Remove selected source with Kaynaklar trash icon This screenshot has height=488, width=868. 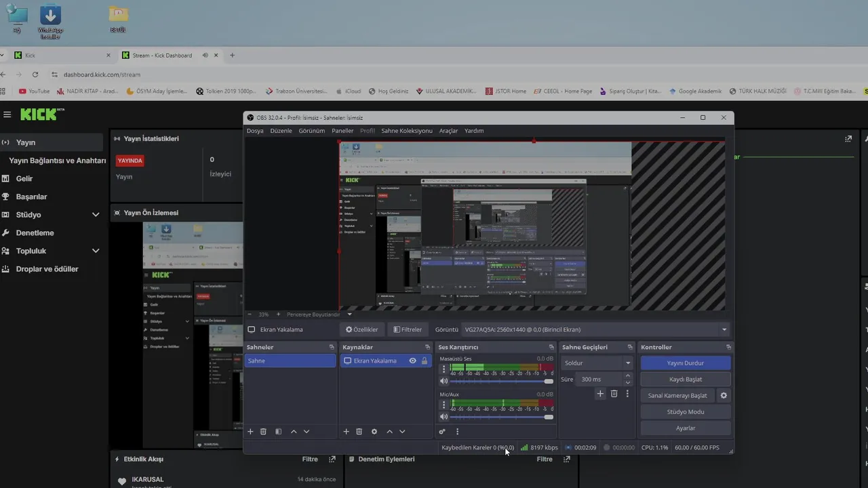[359, 432]
